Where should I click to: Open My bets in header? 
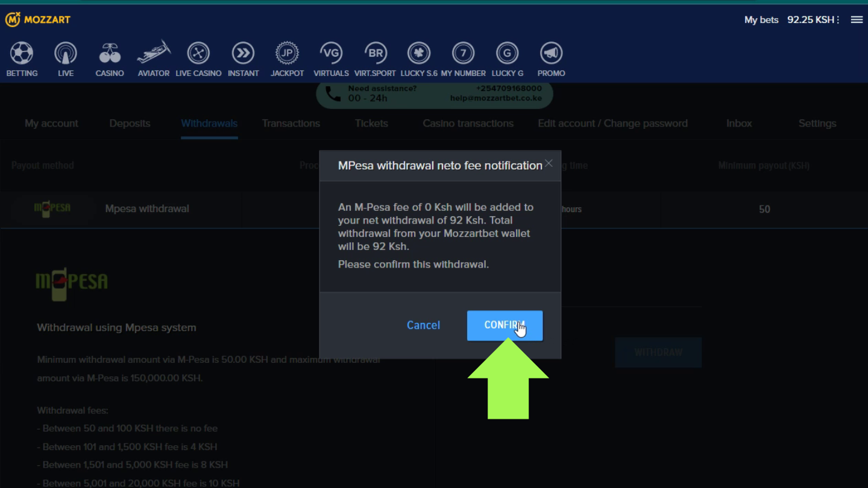(761, 20)
